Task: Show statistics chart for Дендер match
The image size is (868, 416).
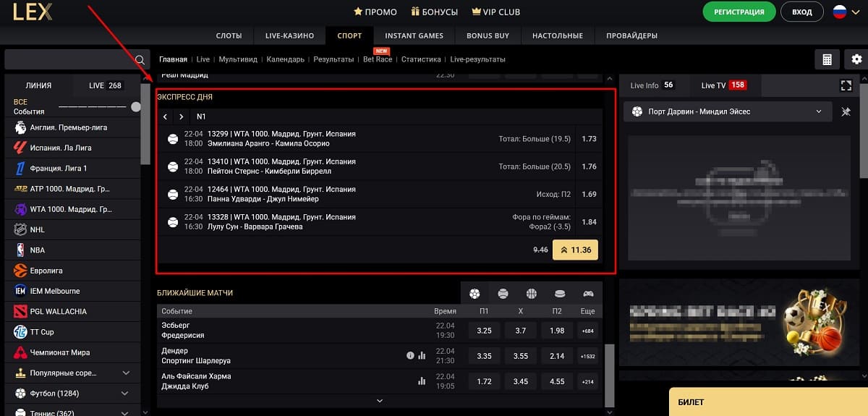Action: (x=422, y=355)
